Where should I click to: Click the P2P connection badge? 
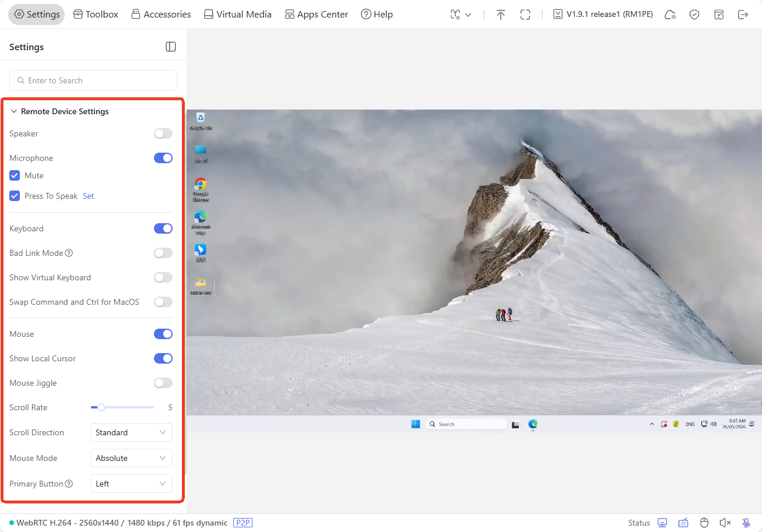coord(243,523)
